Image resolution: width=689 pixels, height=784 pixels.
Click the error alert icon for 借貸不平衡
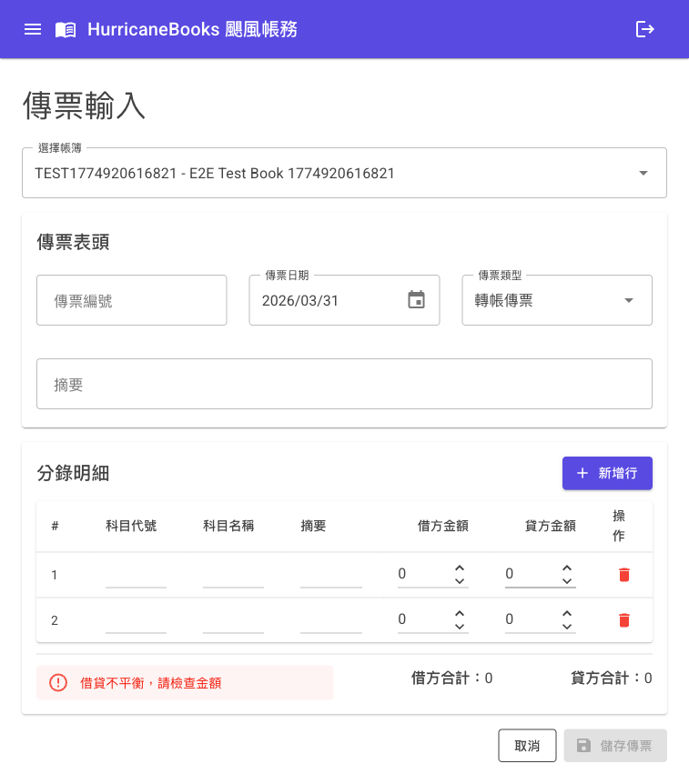pyautogui.click(x=58, y=682)
